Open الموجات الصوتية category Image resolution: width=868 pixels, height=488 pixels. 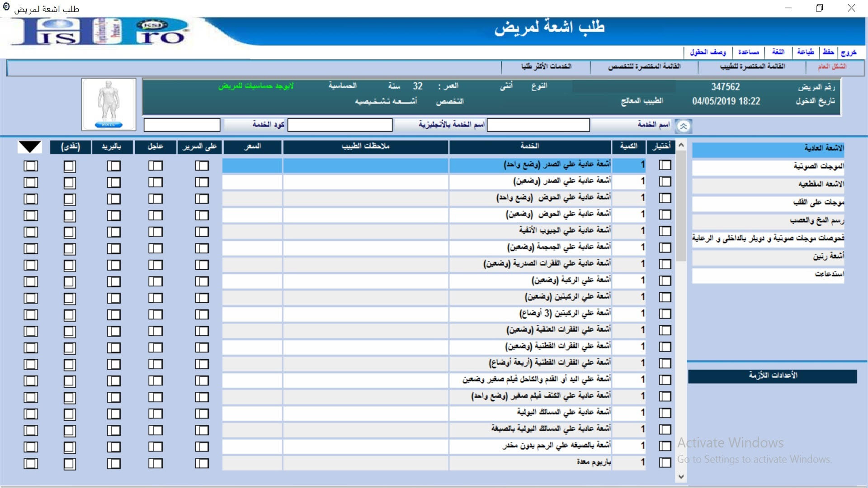coord(768,166)
